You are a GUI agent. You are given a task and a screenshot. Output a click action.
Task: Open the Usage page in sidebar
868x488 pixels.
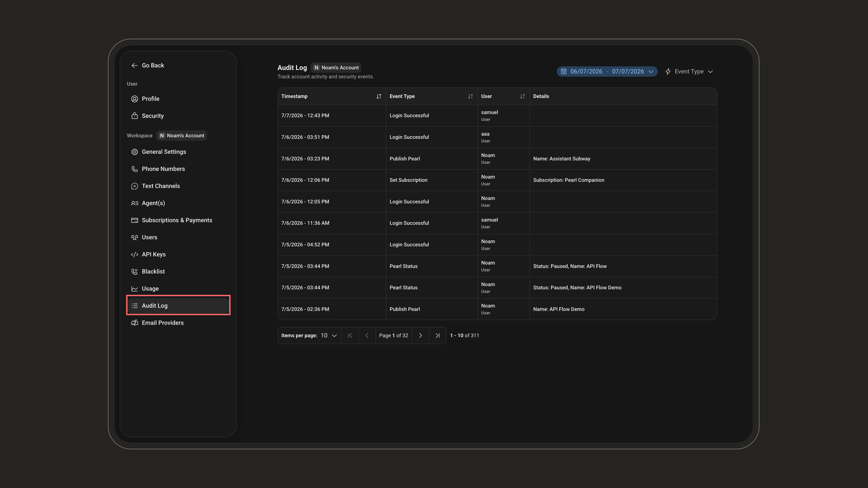click(178, 289)
